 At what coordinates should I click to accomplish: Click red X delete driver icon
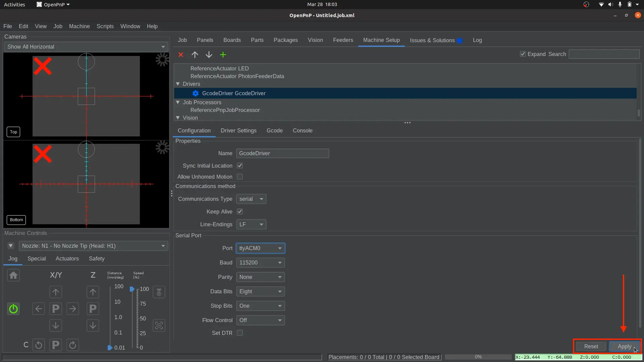point(181,55)
